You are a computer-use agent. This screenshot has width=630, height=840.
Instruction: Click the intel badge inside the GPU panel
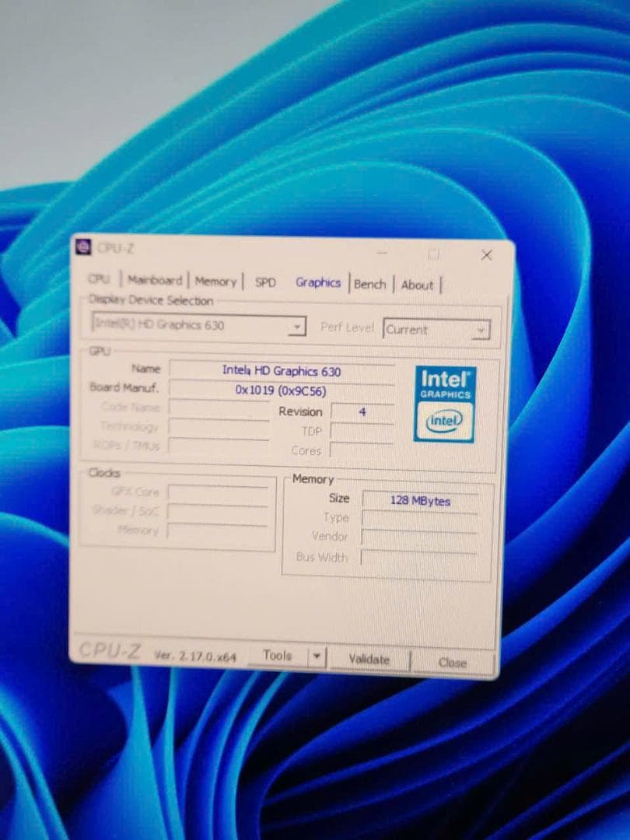(x=443, y=420)
